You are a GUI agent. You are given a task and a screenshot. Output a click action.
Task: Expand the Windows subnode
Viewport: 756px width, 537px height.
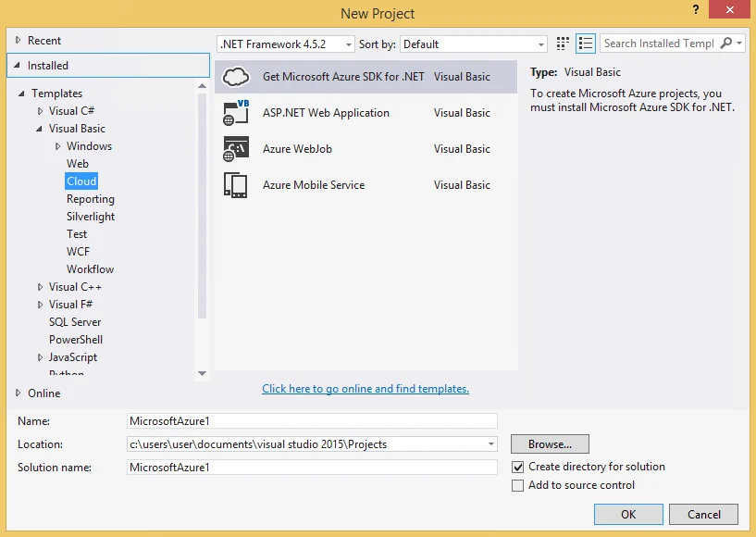coord(58,146)
